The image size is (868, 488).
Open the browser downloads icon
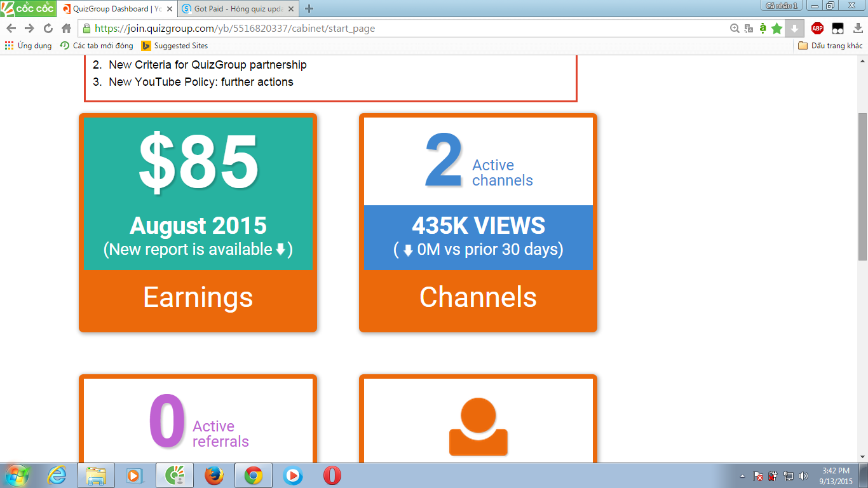(858, 29)
